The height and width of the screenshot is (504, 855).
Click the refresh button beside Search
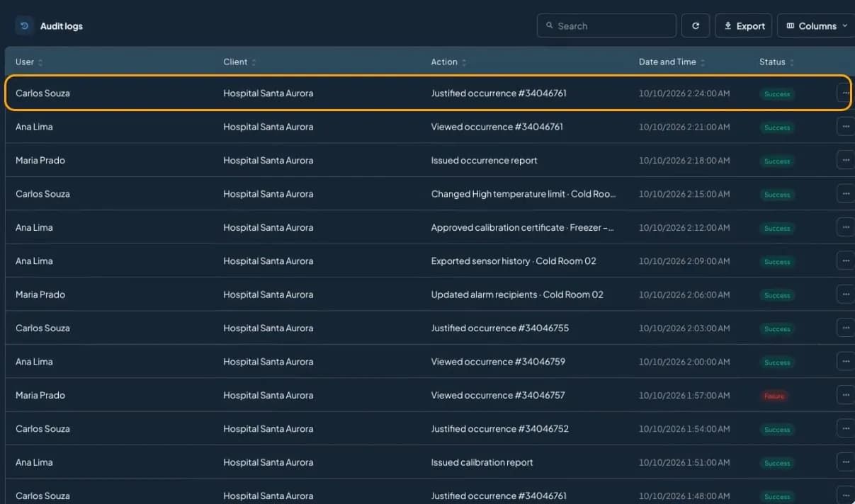(x=696, y=26)
